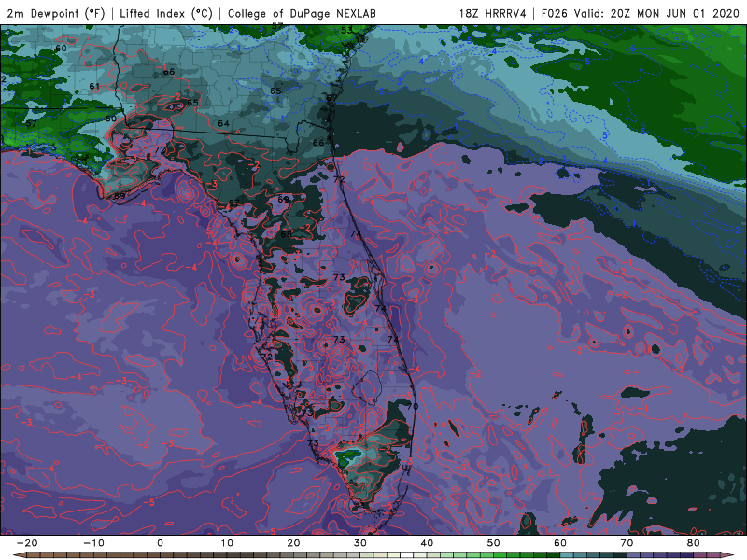Click the 30 label on the color scale
Image resolution: width=747 pixels, height=560 pixels.
click(x=360, y=543)
